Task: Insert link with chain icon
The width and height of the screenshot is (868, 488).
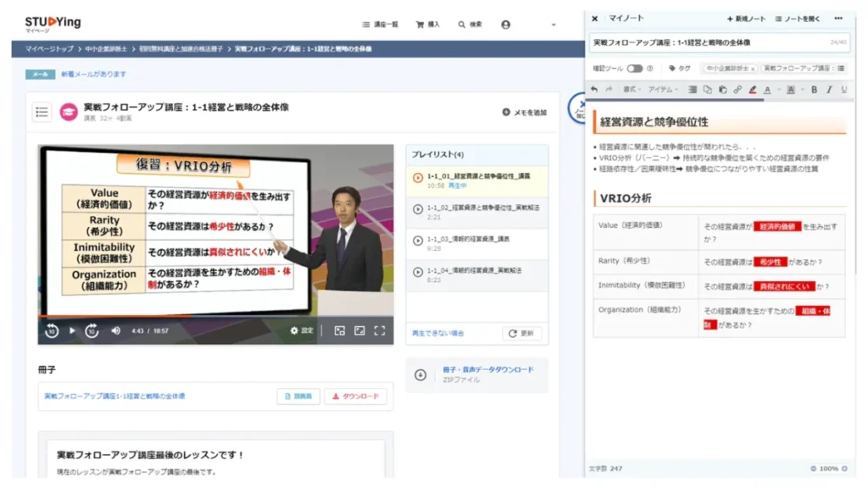Action: (737, 89)
